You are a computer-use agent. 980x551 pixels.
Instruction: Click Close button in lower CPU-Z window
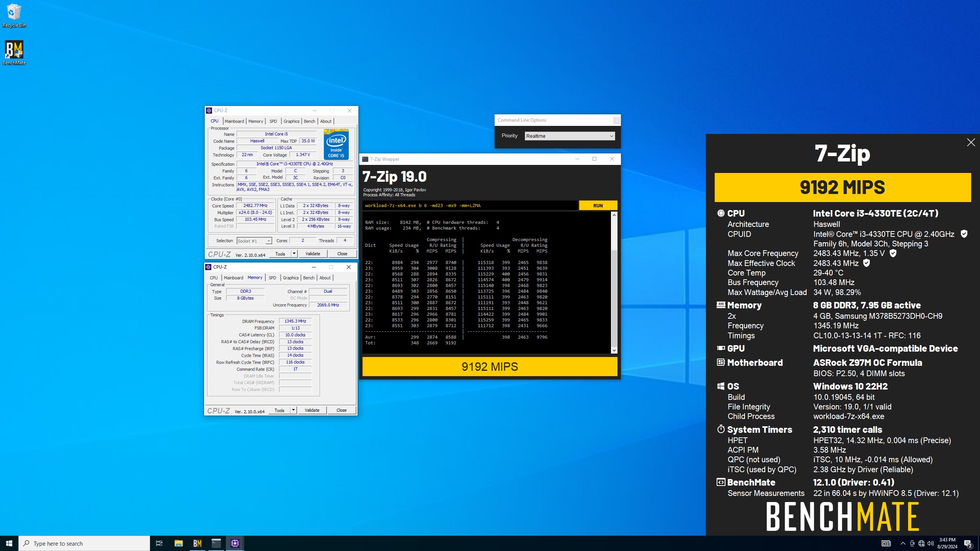coord(341,410)
